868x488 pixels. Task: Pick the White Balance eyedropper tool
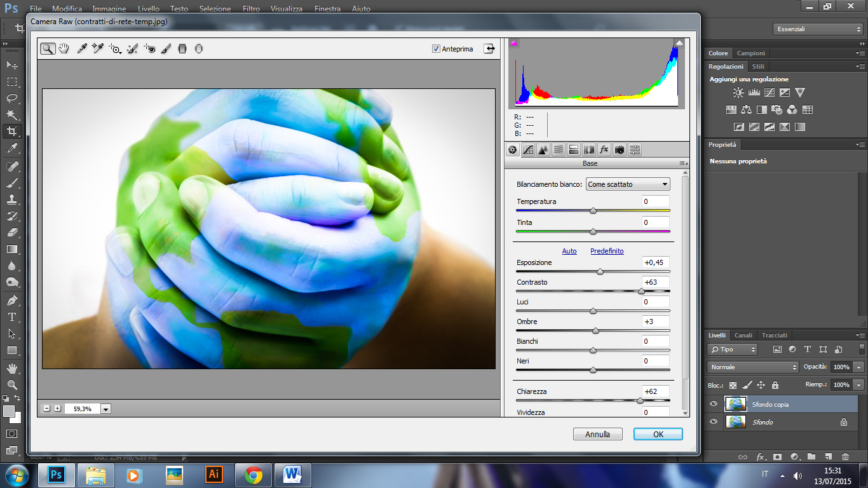[x=81, y=48]
